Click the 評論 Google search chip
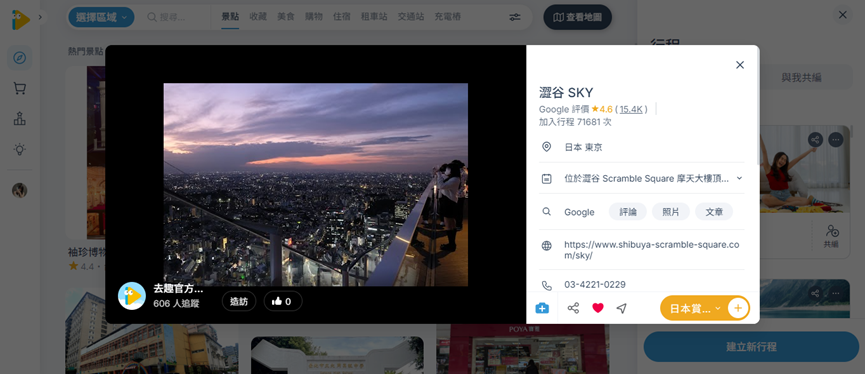Screen dimensions: 865x374 tap(628, 212)
